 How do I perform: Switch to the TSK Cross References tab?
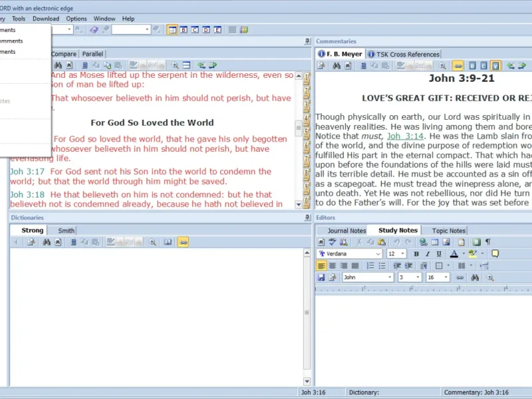[x=404, y=55]
